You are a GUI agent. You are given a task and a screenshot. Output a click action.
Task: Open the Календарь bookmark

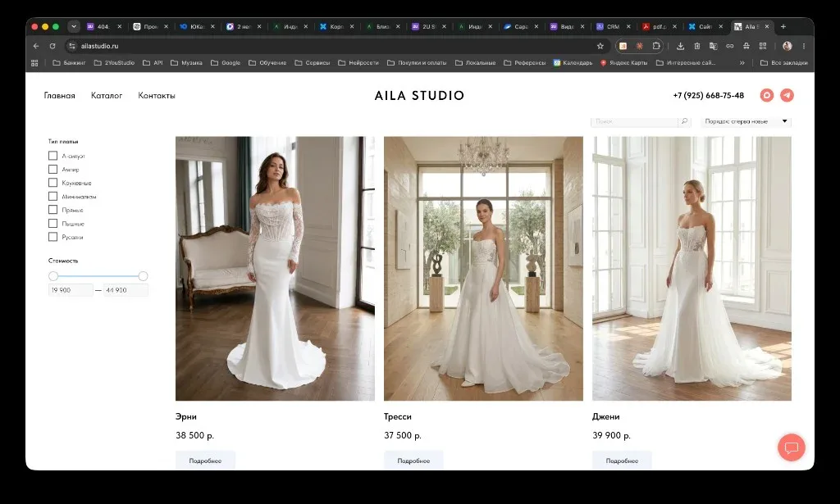point(573,62)
